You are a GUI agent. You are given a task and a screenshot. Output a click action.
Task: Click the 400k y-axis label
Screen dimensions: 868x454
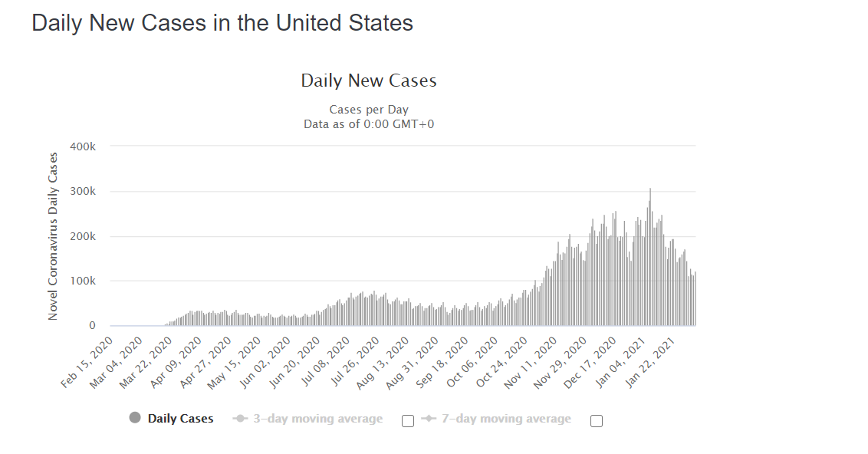pos(83,146)
